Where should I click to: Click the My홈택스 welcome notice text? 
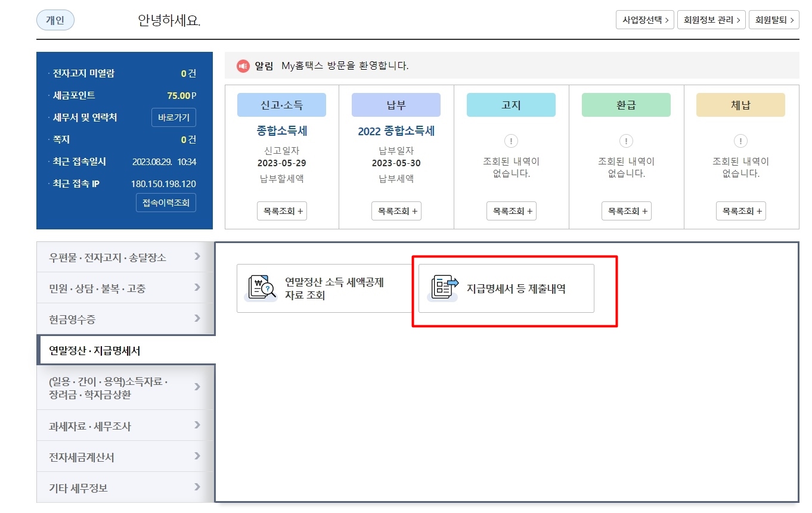345,66
